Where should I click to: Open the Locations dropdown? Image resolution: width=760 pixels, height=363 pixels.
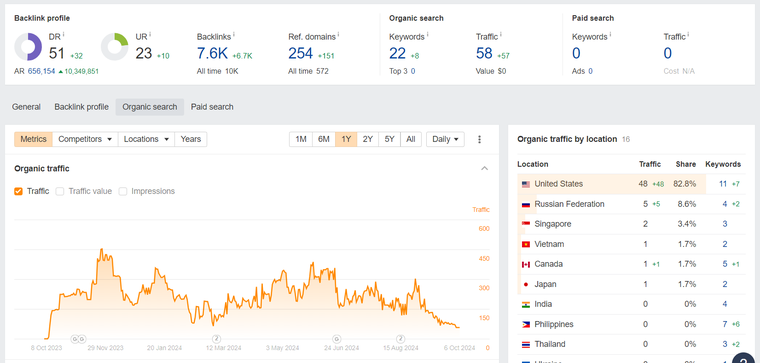(146, 139)
